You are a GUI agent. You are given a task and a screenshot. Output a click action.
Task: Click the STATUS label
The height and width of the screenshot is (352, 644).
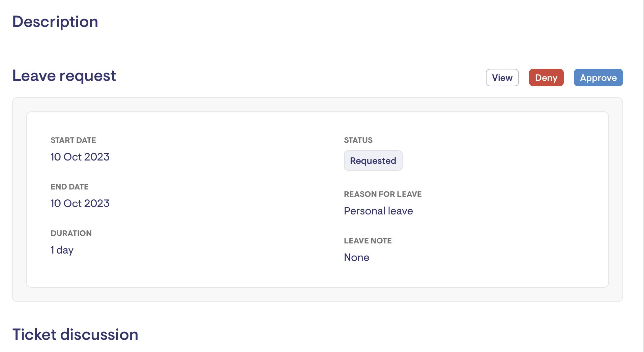coord(358,140)
